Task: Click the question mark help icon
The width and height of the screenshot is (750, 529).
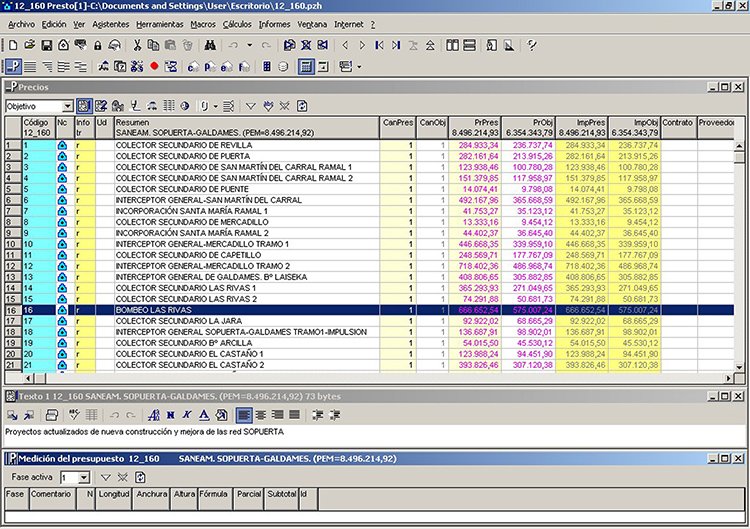Action: point(532,45)
